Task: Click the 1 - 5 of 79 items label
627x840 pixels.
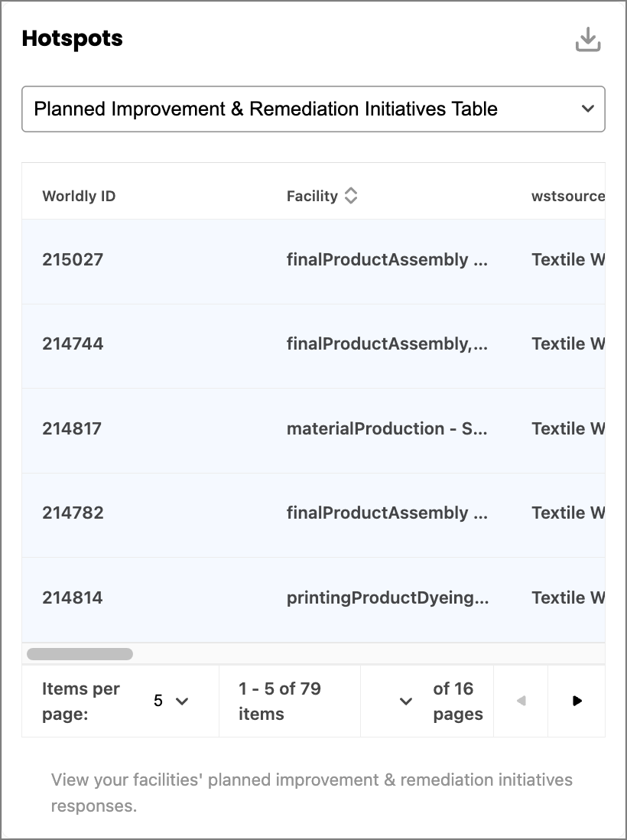Action: 280,701
